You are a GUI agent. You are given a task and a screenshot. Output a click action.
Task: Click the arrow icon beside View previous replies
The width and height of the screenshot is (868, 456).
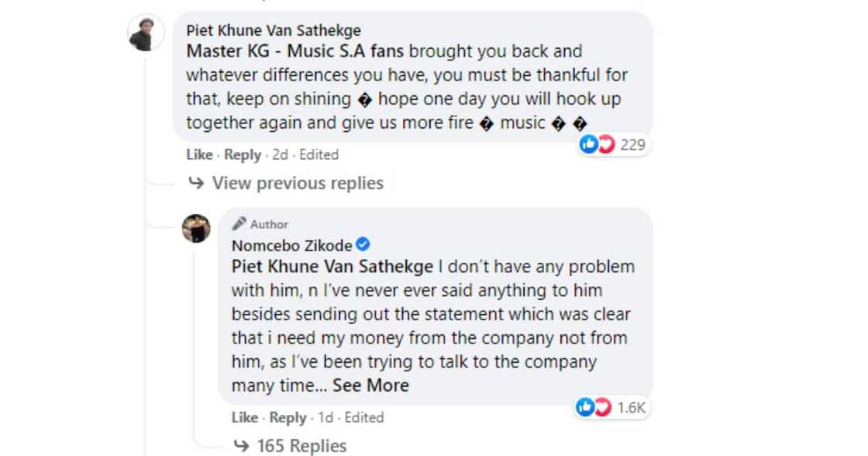point(197,184)
